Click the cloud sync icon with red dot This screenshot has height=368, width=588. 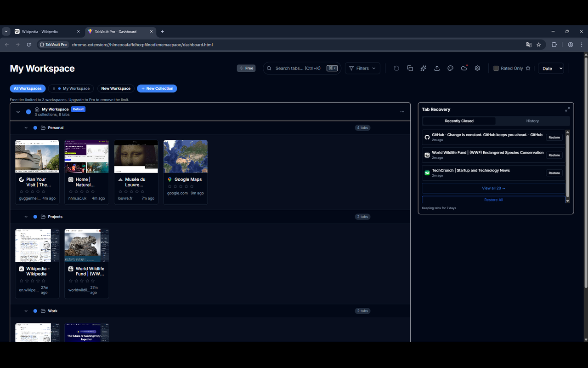464,68
